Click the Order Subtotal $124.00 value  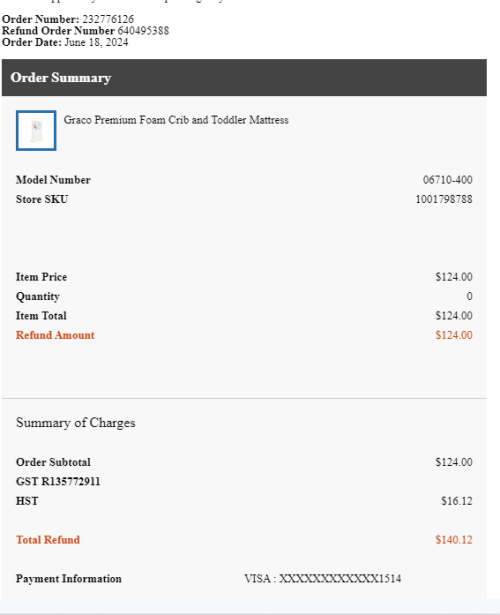point(454,462)
